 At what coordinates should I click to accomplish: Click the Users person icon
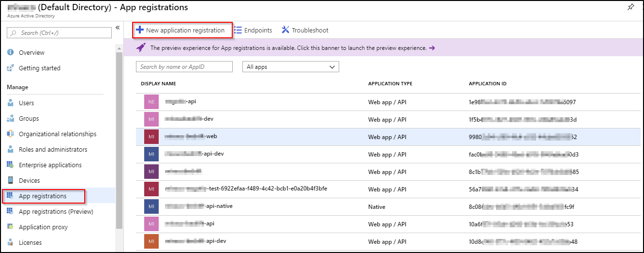[10, 103]
